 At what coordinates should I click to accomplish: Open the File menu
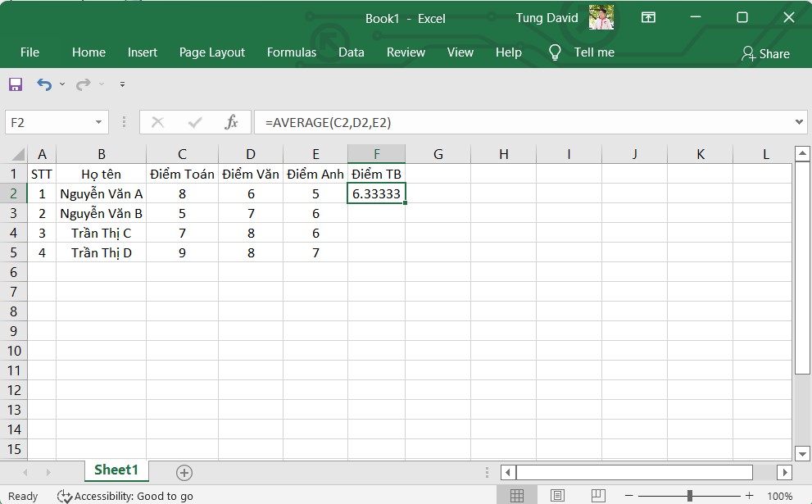29,52
